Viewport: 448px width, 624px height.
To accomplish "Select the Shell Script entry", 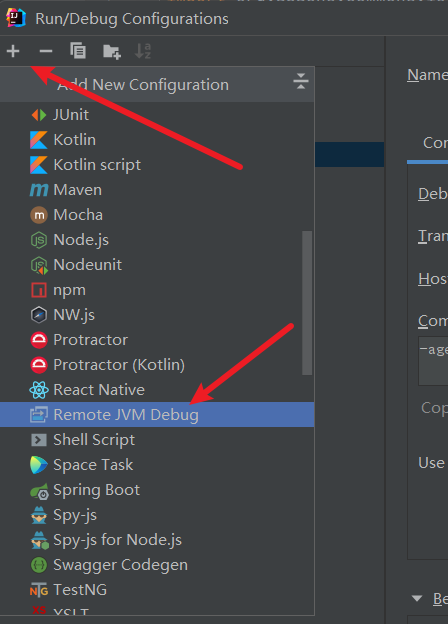I will (x=157, y=440).
